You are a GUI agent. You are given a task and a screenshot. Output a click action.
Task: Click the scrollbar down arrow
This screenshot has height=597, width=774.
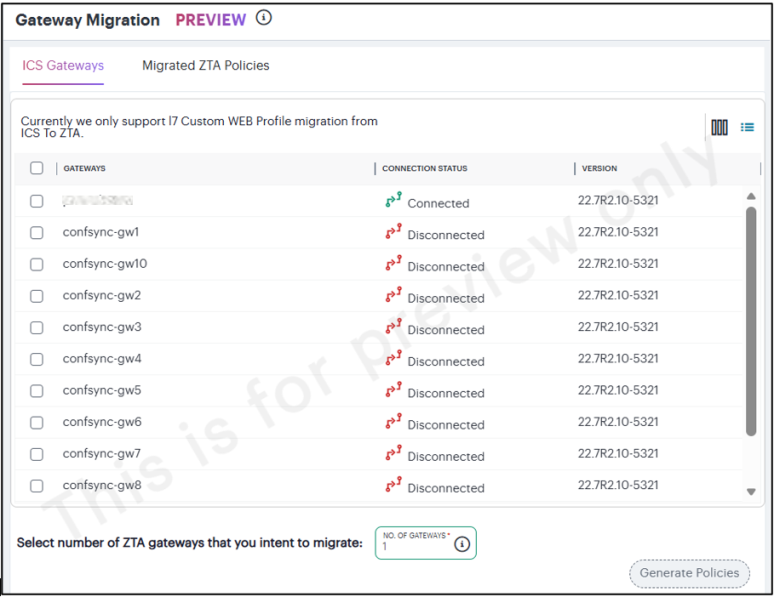751,491
